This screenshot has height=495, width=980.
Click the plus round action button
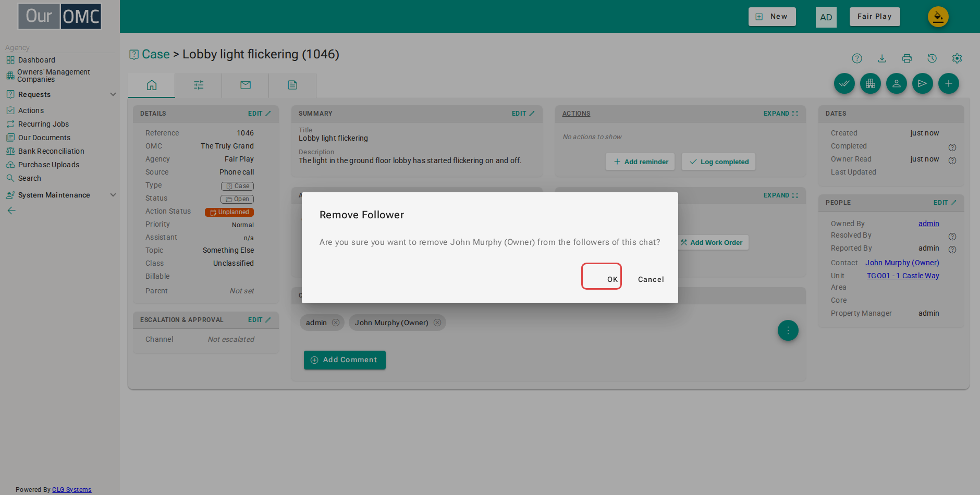tap(949, 83)
